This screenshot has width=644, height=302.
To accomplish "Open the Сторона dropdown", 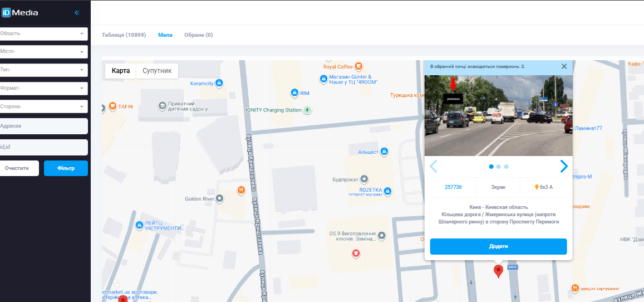I will point(43,106).
